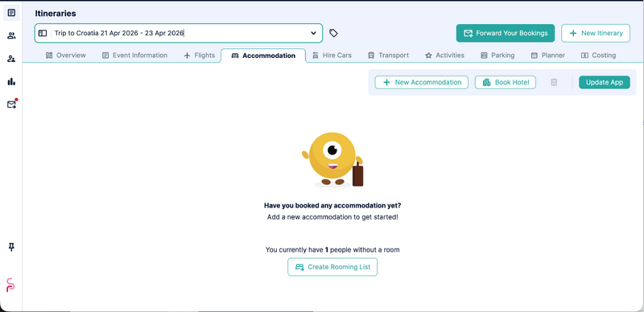Click the pin icon in the sidebar
The height and width of the screenshot is (312, 644).
tap(11, 247)
